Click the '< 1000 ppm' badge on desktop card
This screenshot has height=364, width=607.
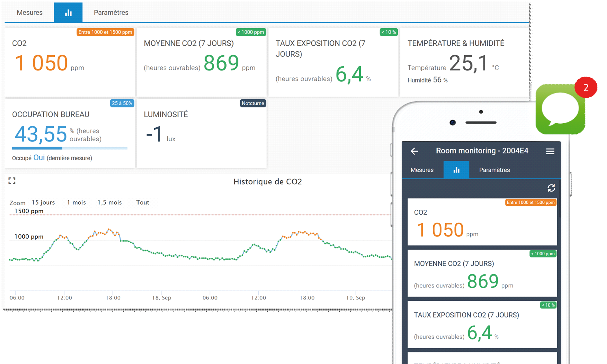pos(251,32)
